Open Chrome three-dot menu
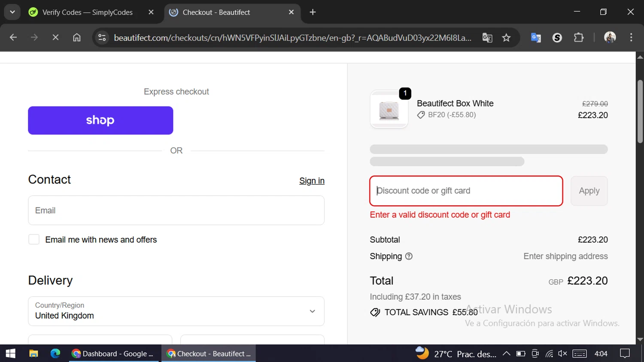 coord(631,37)
